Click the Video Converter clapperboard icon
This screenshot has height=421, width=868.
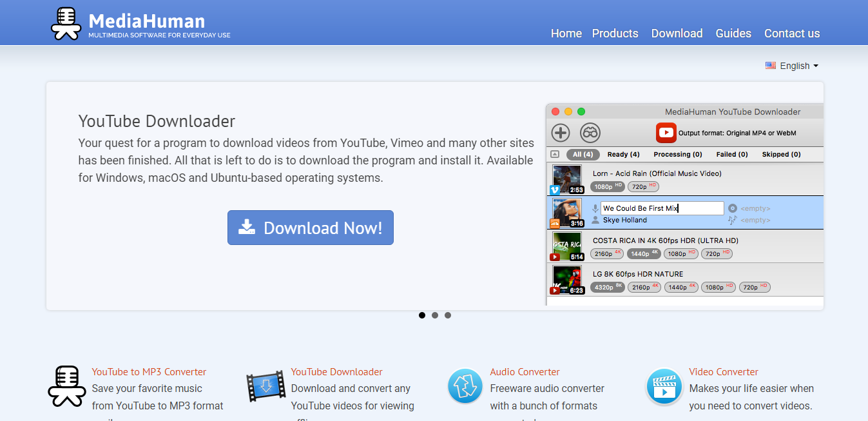click(x=664, y=386)
